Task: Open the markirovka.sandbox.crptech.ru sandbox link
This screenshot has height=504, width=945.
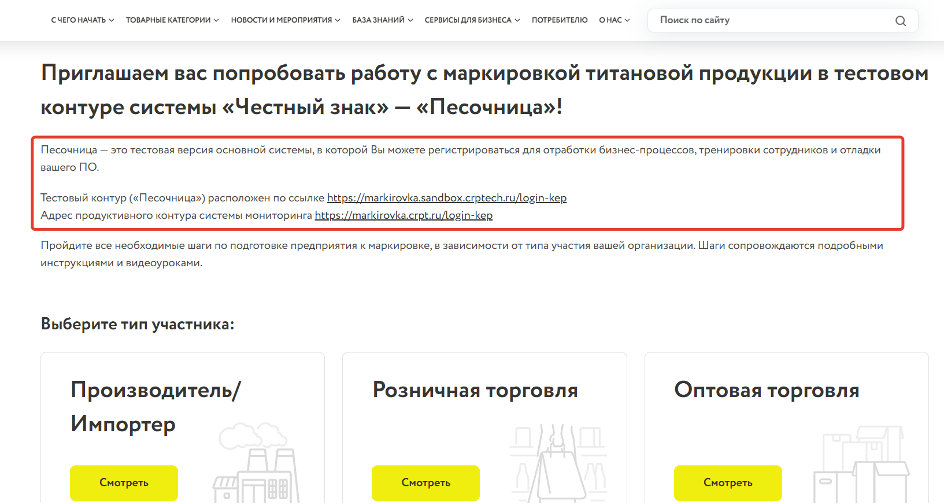Action: [x=446, y=198]
